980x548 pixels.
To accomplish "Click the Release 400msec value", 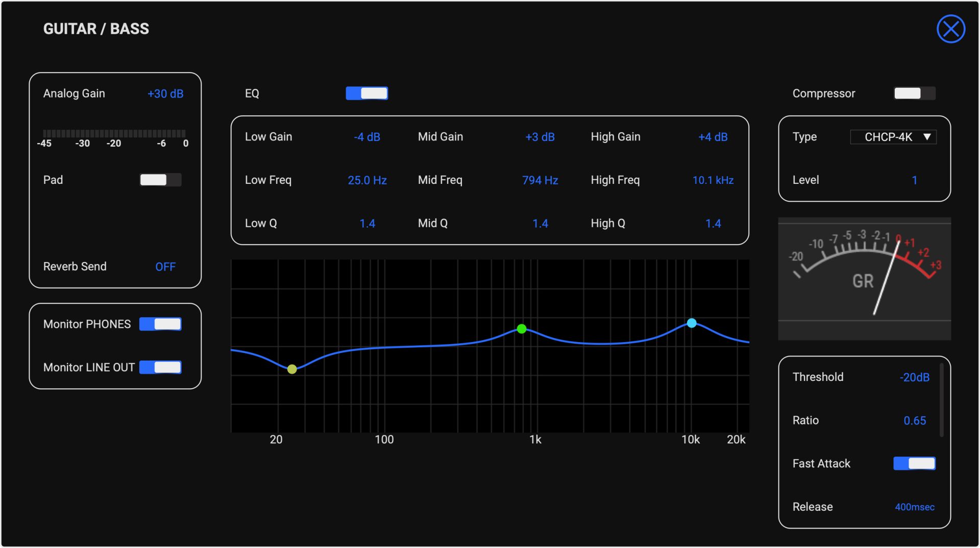I will tap(914, 507).
